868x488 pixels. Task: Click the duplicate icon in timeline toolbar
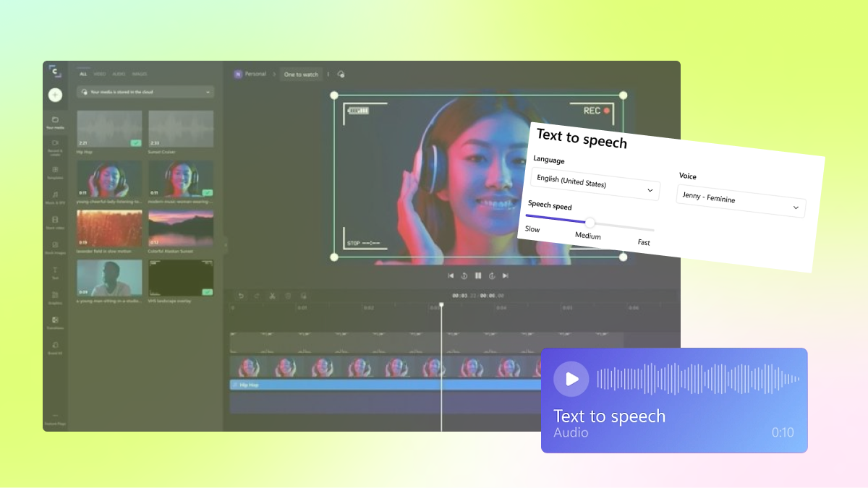[x=304, y=296]
